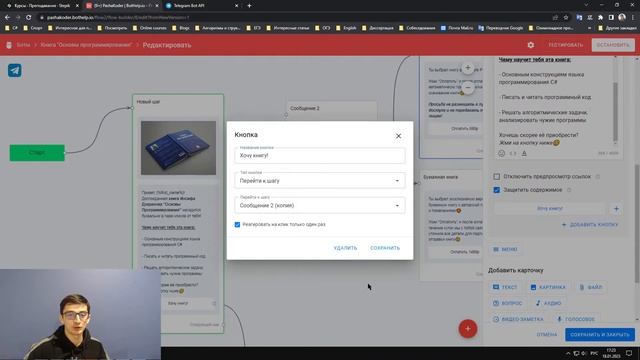The image size is (640, 360).
Task: Click the button name field 'Хочу книгу!'
Action: 320,156
